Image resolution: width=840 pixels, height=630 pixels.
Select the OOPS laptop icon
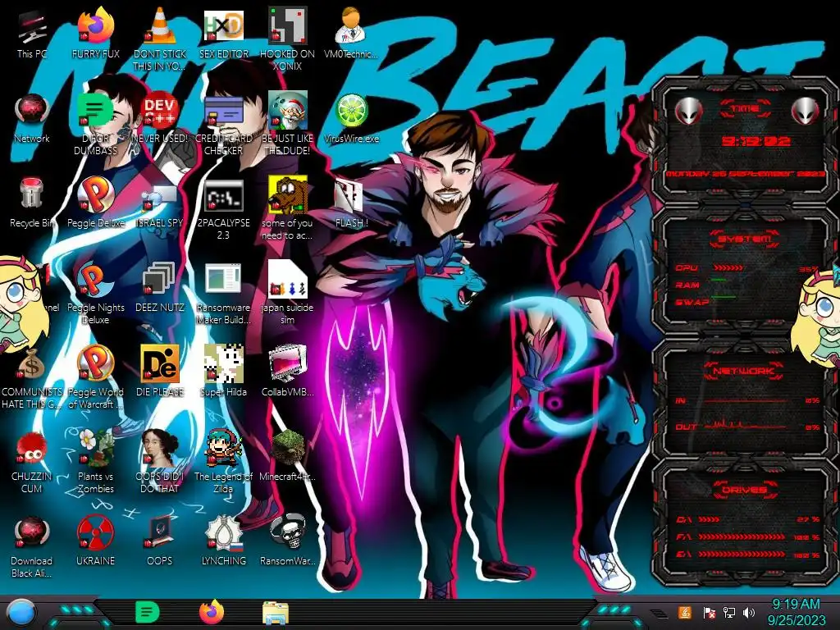[x=160, y=541]
